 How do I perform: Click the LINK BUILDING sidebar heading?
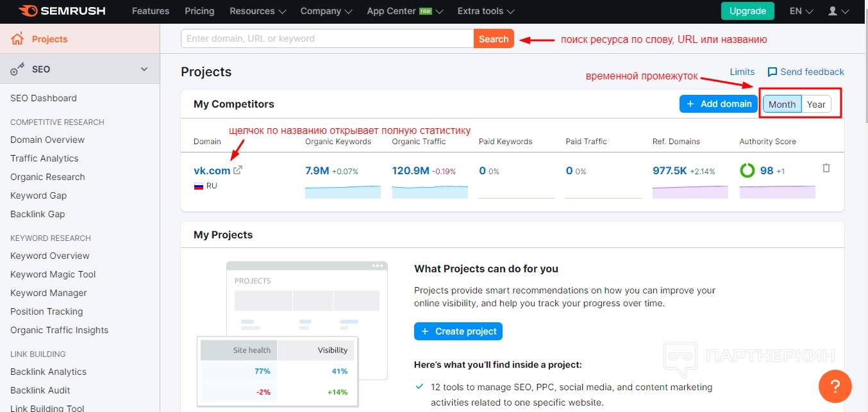(x=38, y=354)
